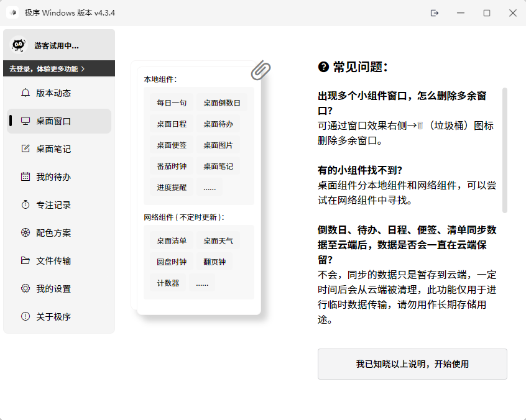Expand more 本地组件 via the ellipsis button

[x=209, y=188]
